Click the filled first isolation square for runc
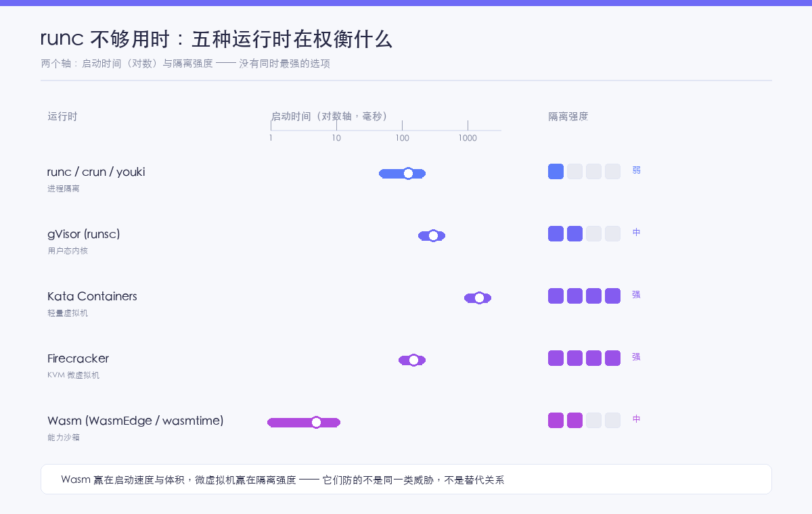 [556, 172]
